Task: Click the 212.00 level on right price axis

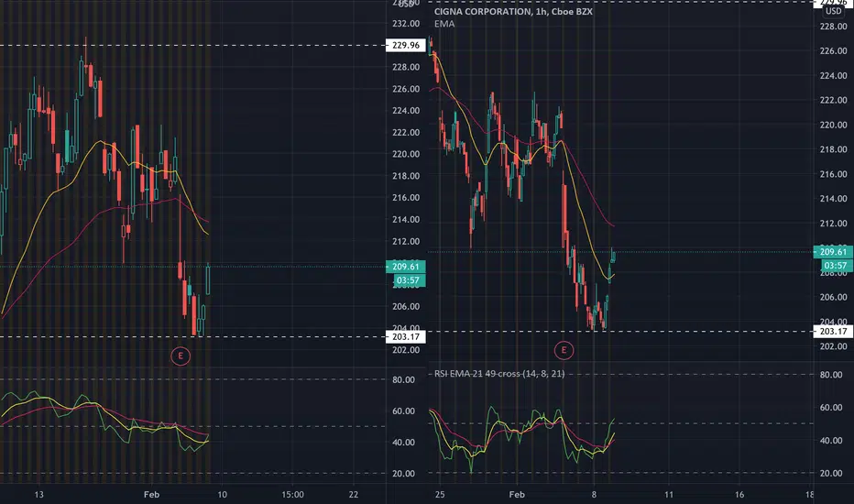Action: (x=833, y=224)
